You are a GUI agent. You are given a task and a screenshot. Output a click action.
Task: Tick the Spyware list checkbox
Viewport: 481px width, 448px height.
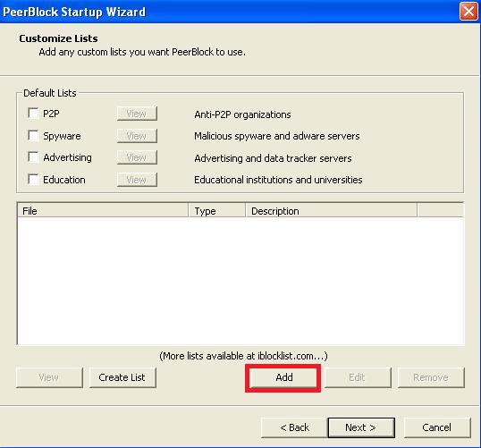coord(33,135)
